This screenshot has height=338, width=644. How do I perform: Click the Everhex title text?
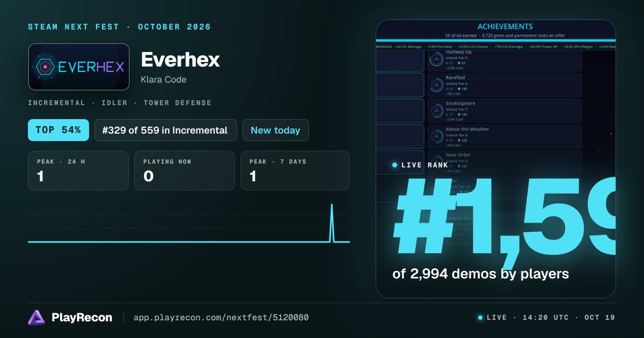pyautogui.click(x=180, y=60)
